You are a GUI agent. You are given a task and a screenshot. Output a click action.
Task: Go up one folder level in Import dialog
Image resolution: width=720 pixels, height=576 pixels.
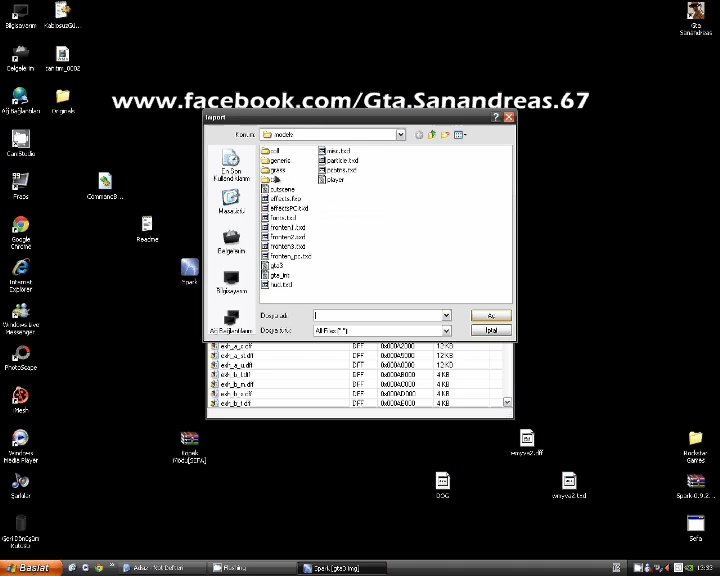point(432,135)
